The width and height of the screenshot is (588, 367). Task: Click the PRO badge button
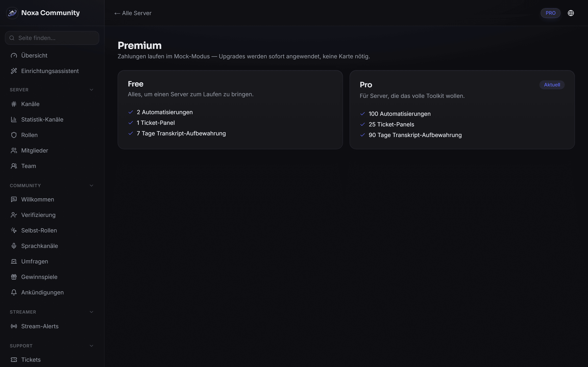550,13
